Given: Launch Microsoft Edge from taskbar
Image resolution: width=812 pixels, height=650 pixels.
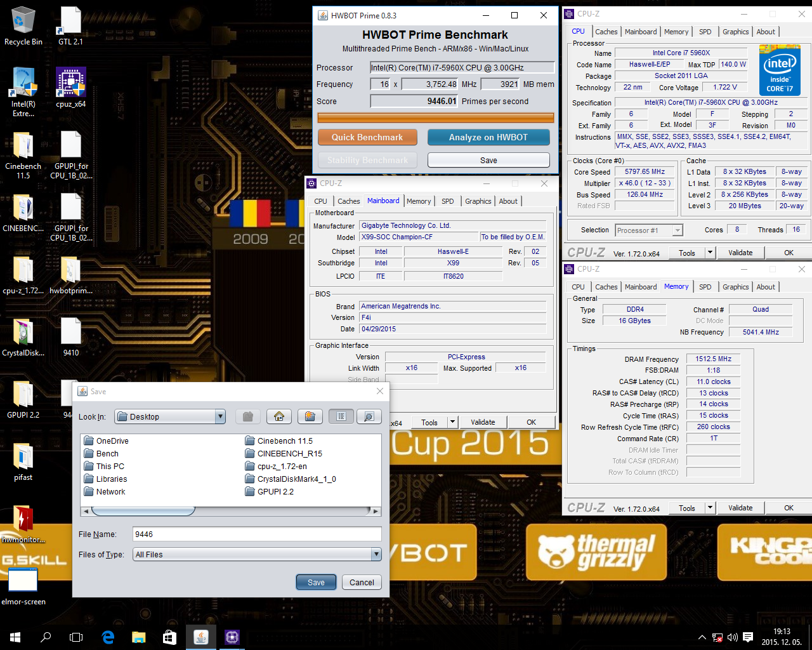Looking at the screenshot, I should pyautogui.click(x=108, y=637).
